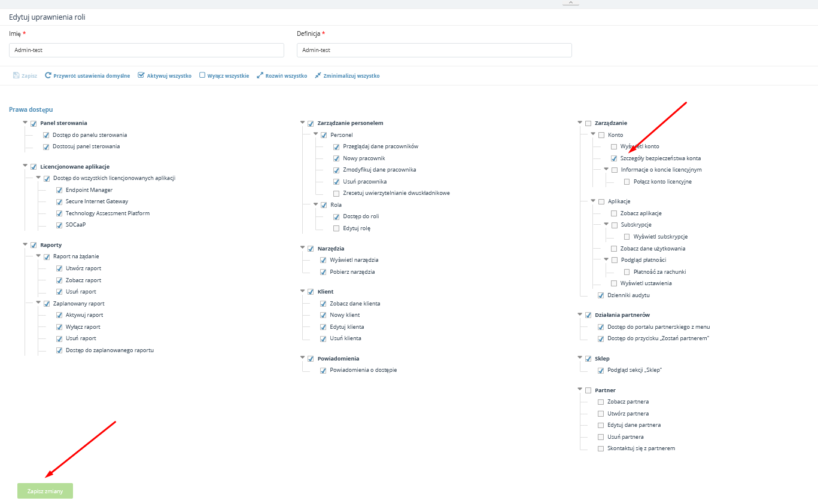Collapse Informacje o koncie licencyjnym node
This screenshot has width=818, height=504.
coord(606,169)
